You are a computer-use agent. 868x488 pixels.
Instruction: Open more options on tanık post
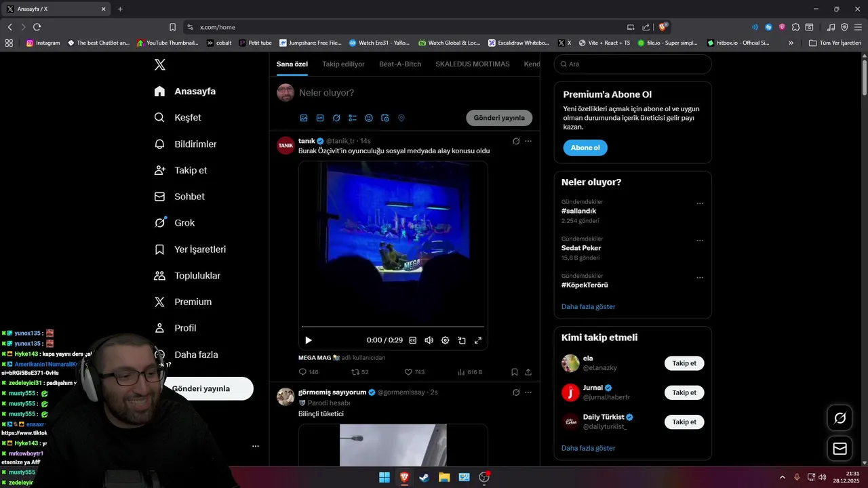pyautogui.click(x=528, y=141)
